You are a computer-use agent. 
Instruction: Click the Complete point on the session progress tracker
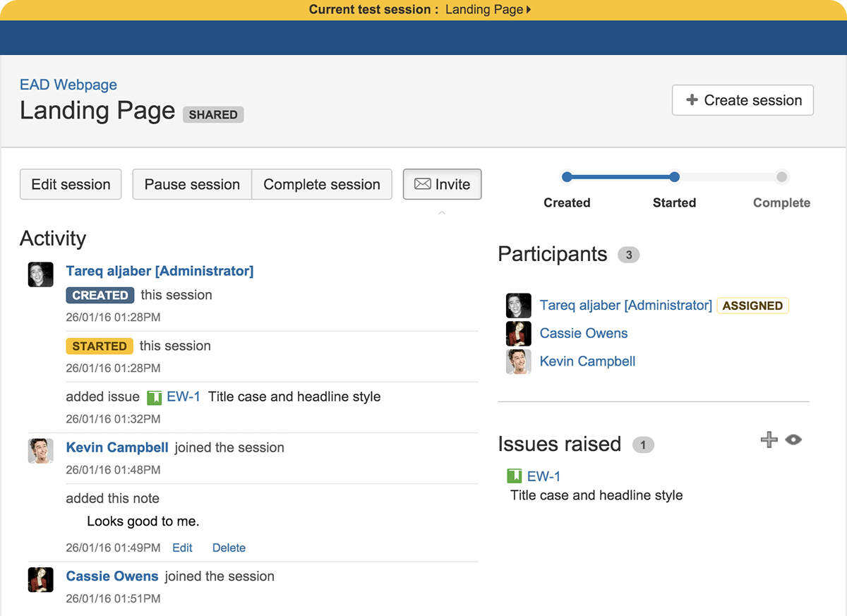781,177
